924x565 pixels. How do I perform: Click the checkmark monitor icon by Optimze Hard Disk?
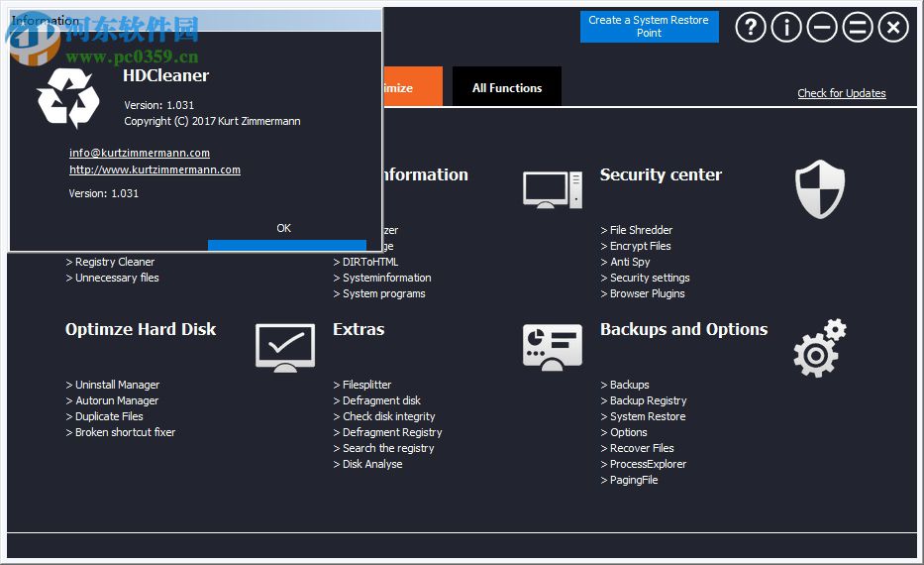tap(285, 347)
